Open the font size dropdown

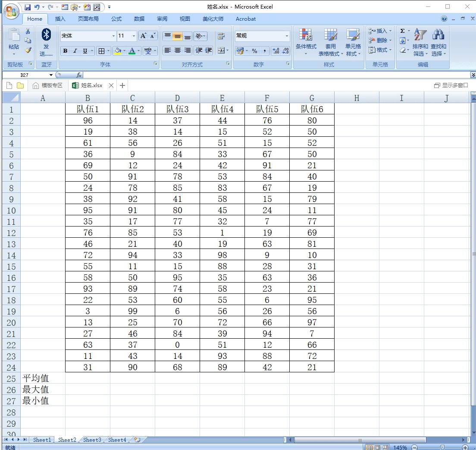[134, 36]
